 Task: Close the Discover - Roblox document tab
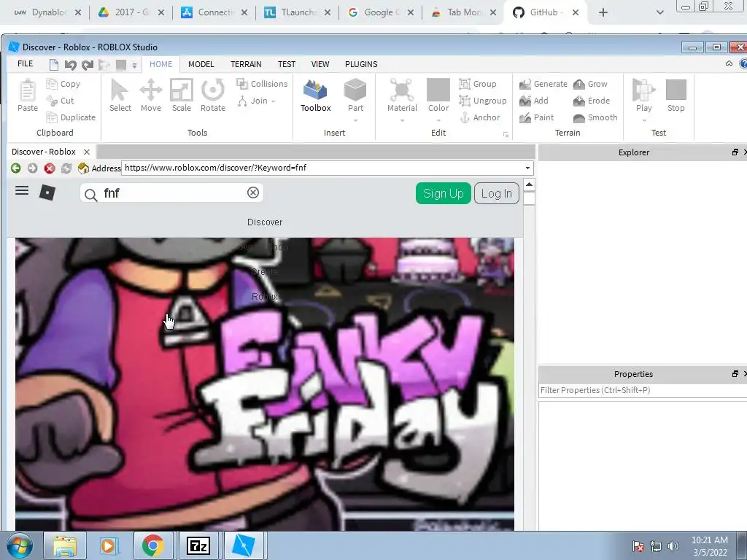tap(87, 152)
